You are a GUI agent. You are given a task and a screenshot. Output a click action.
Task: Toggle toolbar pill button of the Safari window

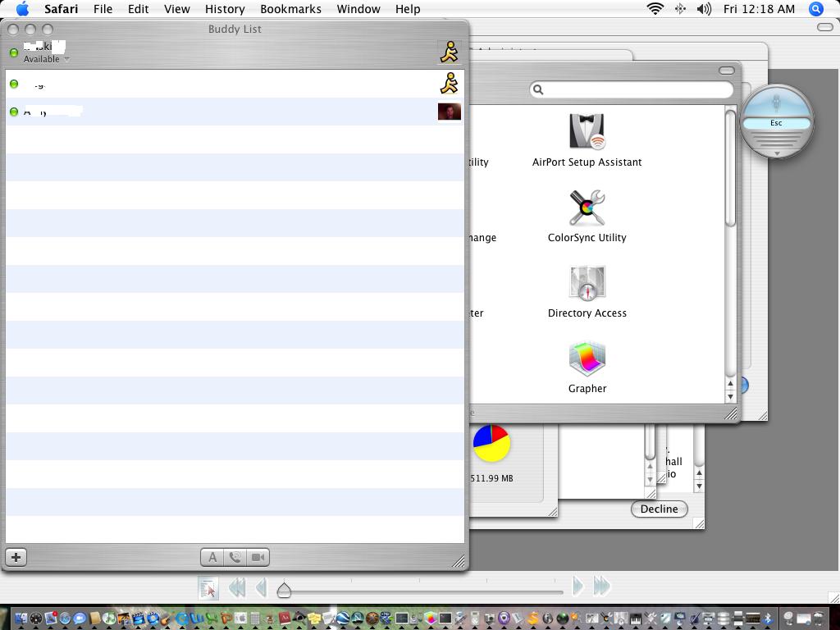[825, 27]
